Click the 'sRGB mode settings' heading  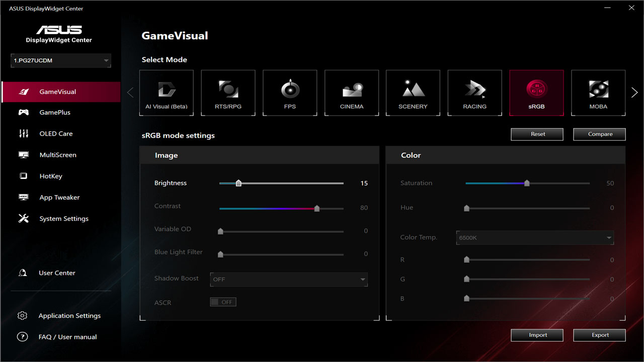click(178, 136)
